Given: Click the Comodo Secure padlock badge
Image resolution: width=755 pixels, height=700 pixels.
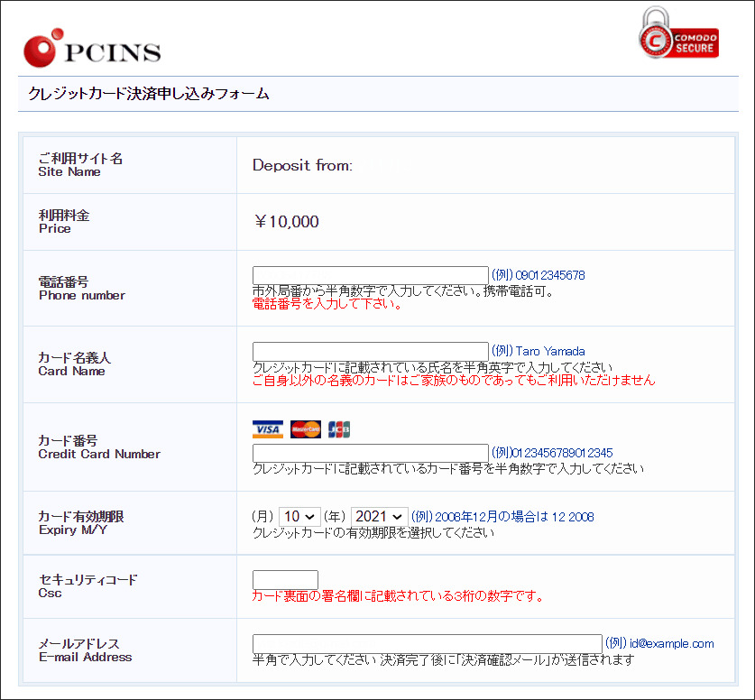Looking at the screenshot, I should [678, 36].
